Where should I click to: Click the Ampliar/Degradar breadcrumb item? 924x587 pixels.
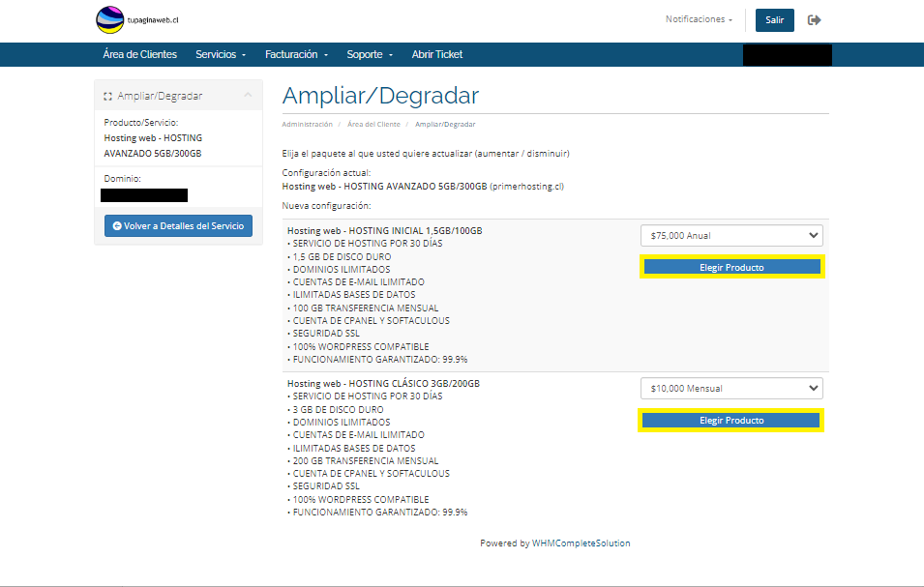[445, 125]
